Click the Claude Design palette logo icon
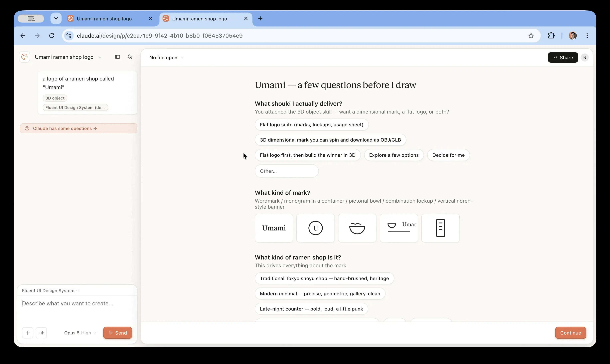610x364 pixels. coord(24,57)
